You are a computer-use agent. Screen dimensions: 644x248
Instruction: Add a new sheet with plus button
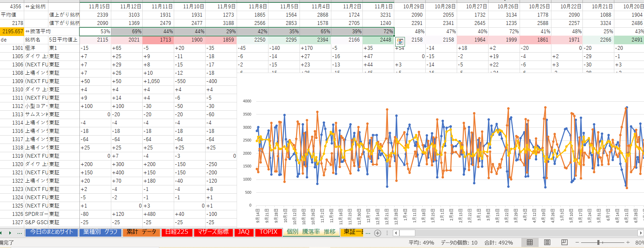(378, 233)
